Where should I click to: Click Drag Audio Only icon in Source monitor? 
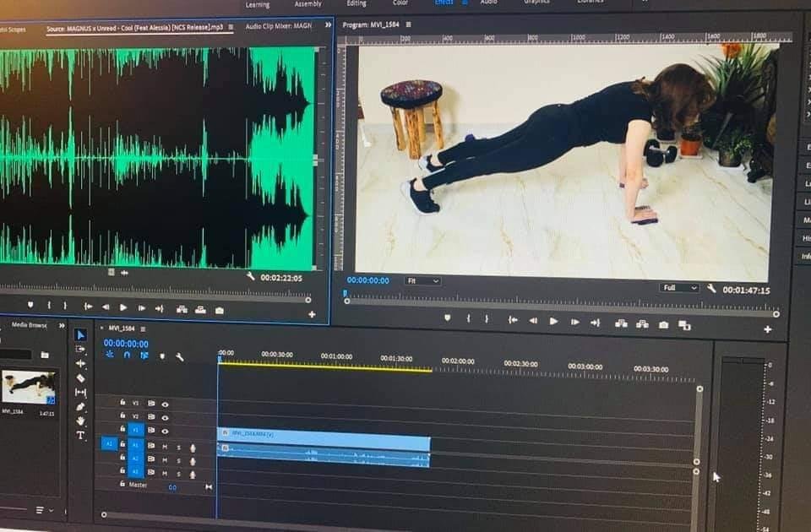pos(124,273)
